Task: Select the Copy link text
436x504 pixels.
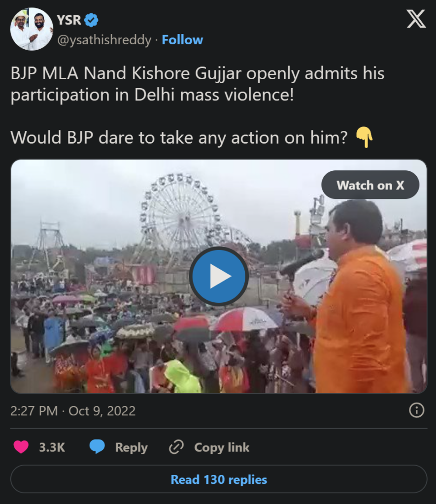Action: click(222, 447)
